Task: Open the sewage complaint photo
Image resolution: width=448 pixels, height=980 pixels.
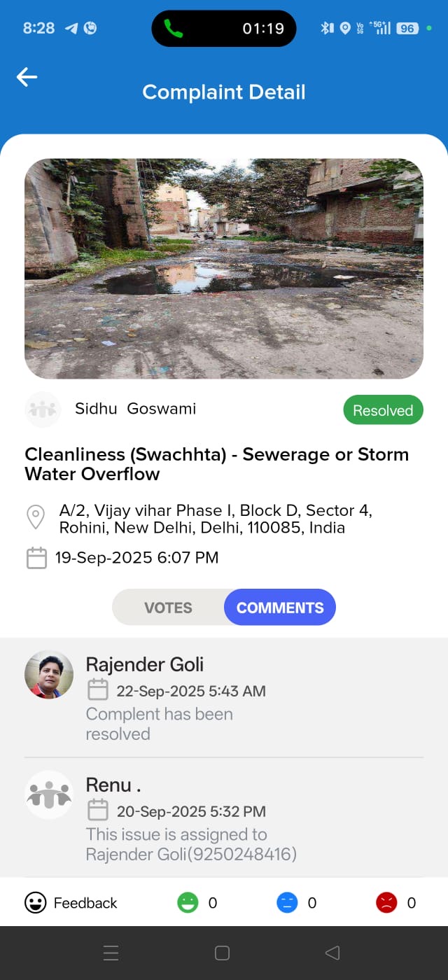Action: pos(224,269)
